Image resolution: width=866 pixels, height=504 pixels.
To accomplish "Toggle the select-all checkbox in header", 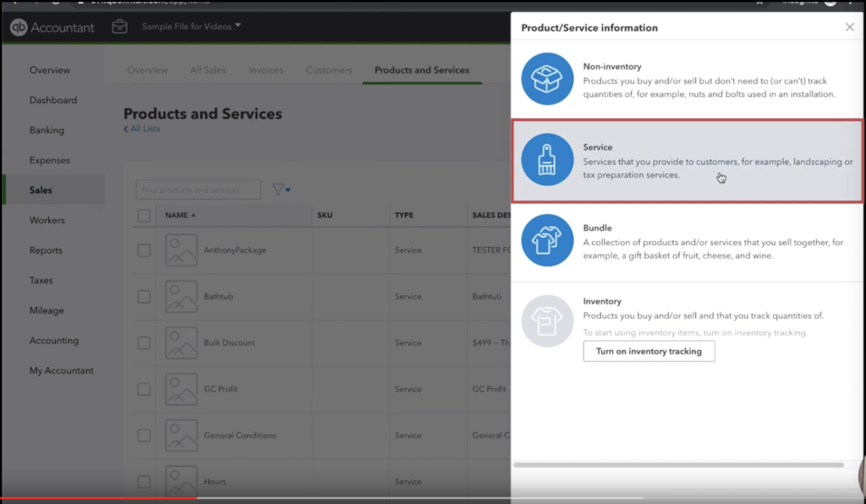I will tap(144, 216).
